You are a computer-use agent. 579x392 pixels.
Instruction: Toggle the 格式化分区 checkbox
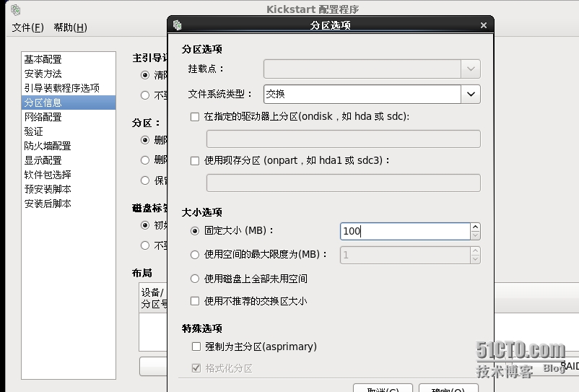point(196,368)
